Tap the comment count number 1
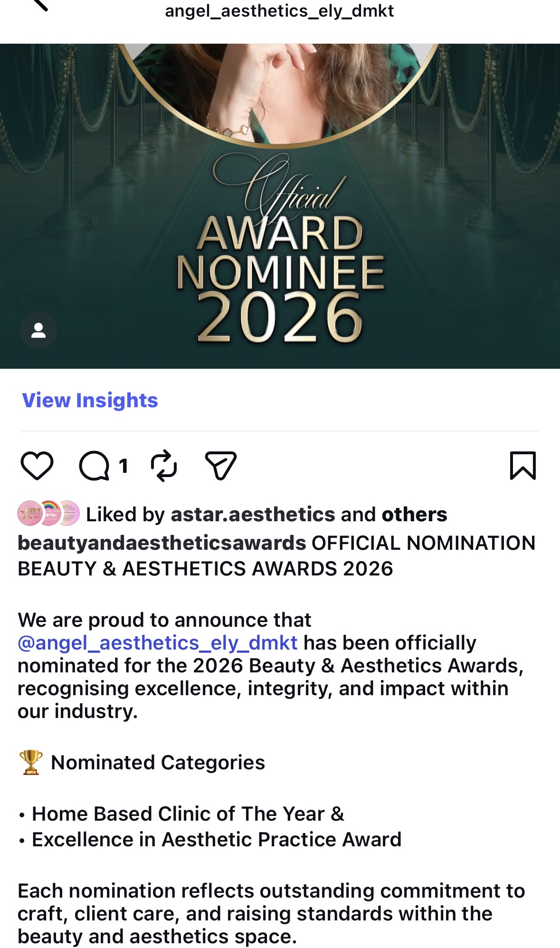This screenshot has width=560, height=948. pos(123,466)
